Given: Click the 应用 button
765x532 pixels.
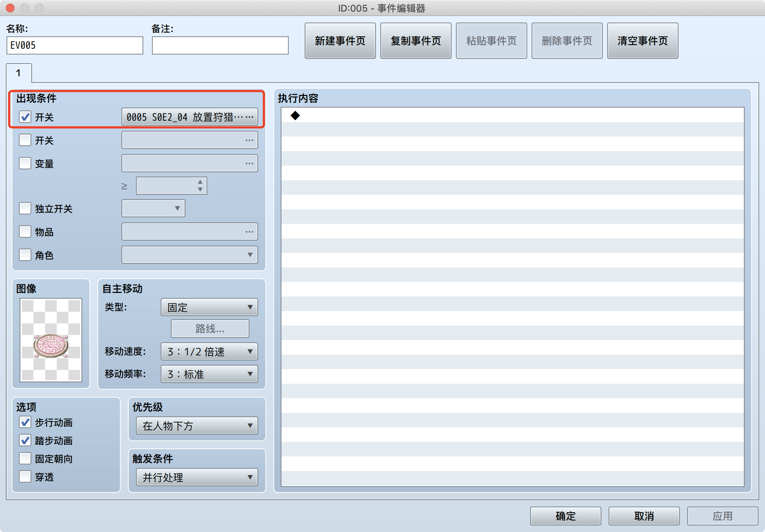Looking at the screenshot, I should pyautogui.click(x=723, y=516).
